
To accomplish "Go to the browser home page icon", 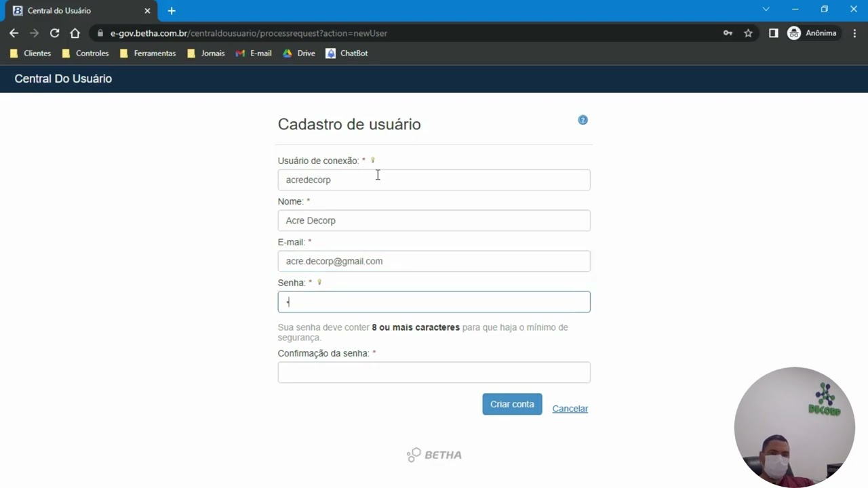I will click(75, 33).
